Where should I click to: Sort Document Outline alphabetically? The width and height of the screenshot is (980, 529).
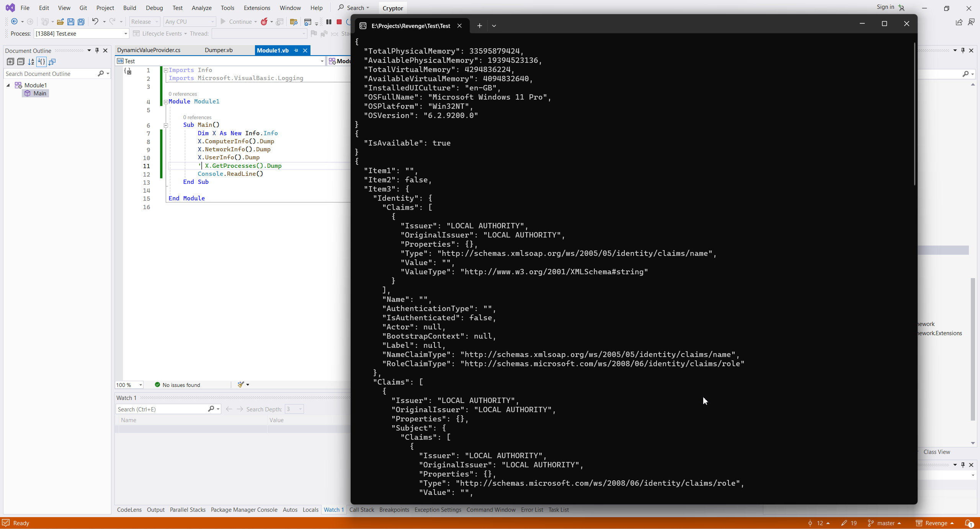[31, 62]
